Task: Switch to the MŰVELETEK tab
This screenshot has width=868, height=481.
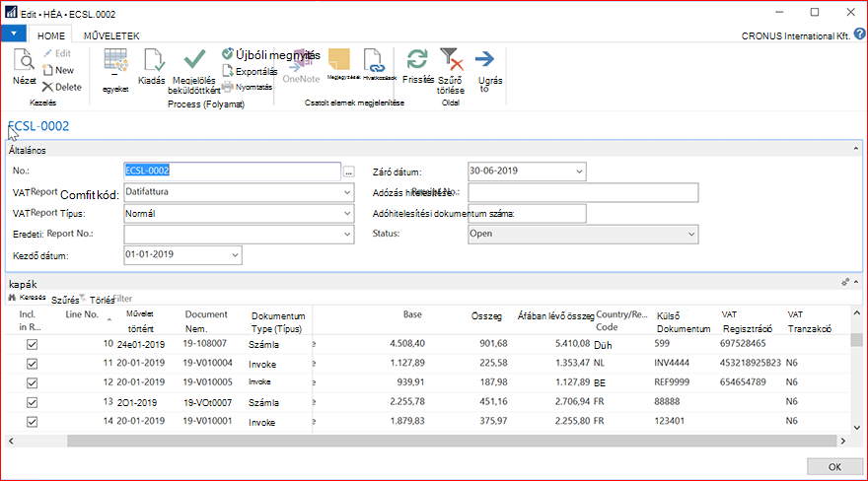Action: pyautogui.click(x=111, y=35)
